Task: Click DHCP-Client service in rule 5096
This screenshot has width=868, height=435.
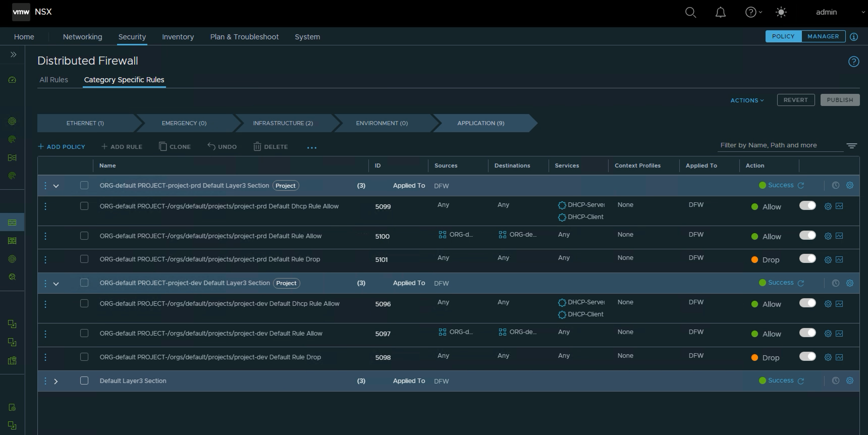Action: point(581,314)
